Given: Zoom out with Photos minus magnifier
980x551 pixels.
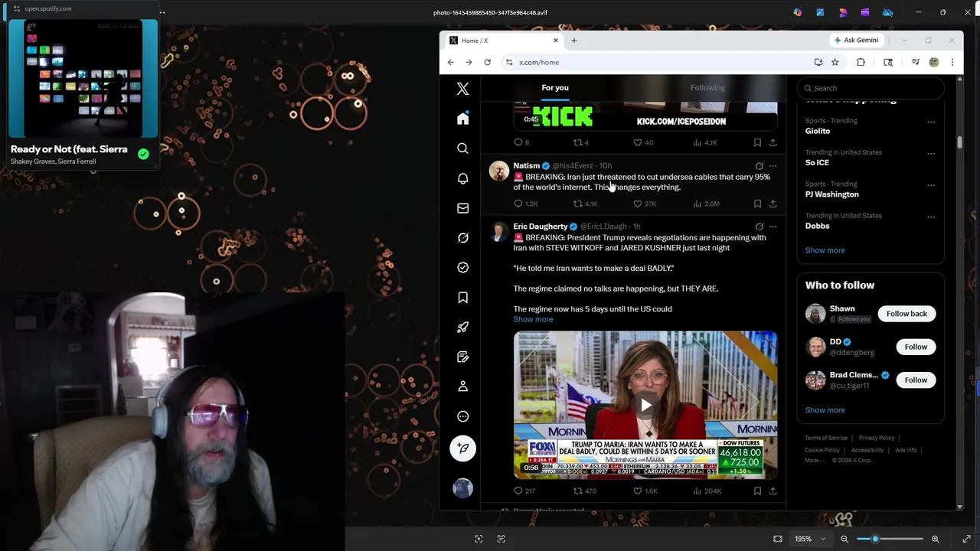Looking at the screenshot, I should [x=844, y=539].
